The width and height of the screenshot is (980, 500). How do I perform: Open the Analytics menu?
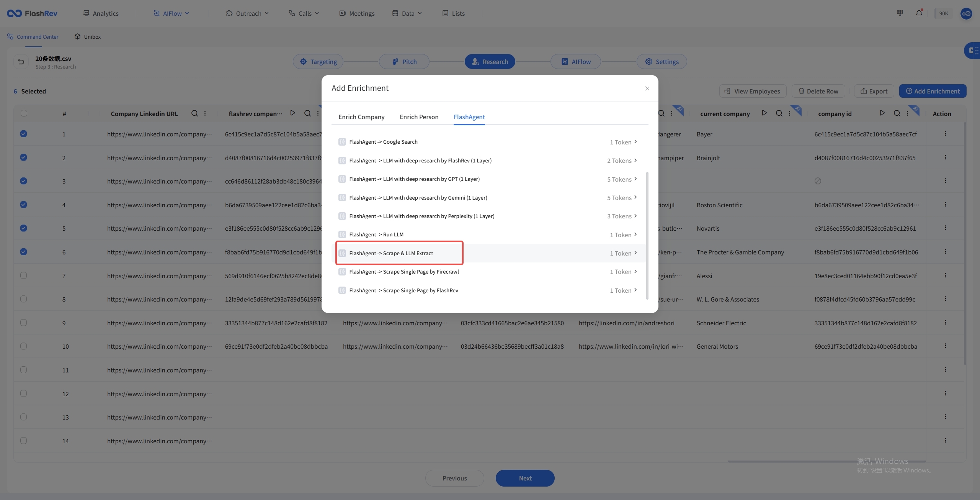pos(101,13)
